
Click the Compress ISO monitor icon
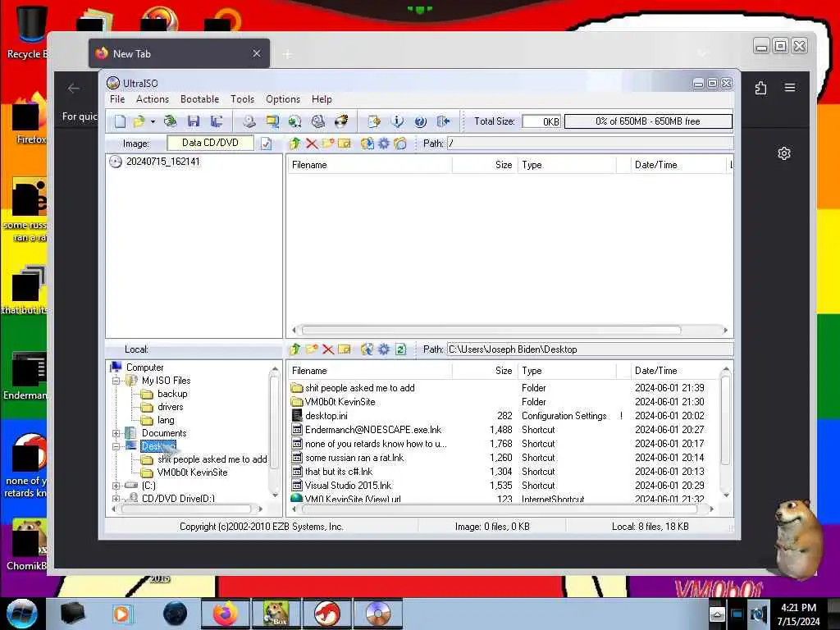pyautogui.click(x=272, y=121)
